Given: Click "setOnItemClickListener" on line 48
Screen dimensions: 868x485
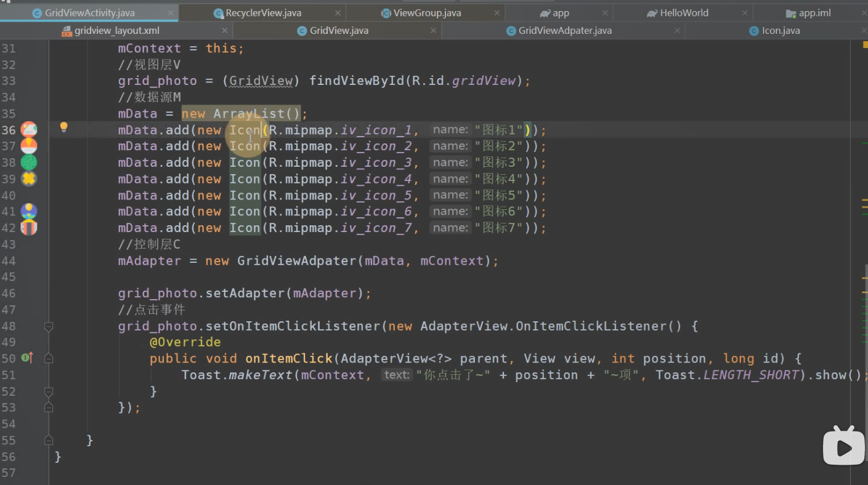Looking at the screenshot, I should [293, 326].
